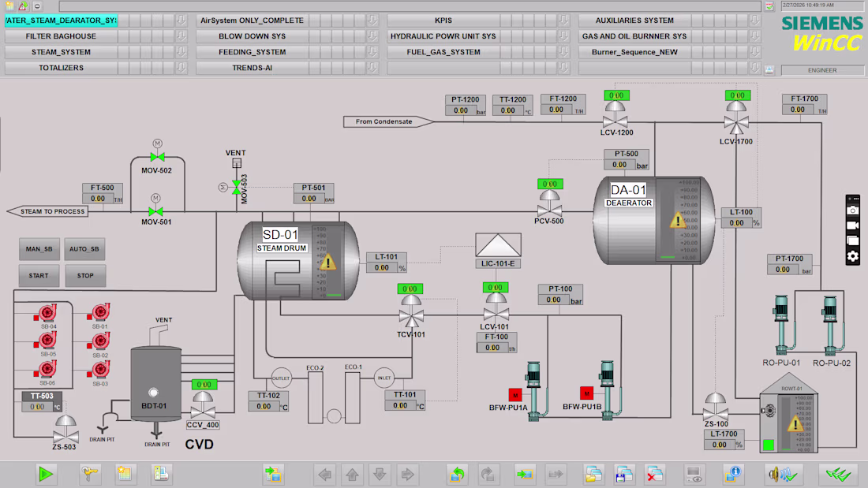
Task: Open the HYDRAULIC POWR UNIT SYS screen
Action: 443,36
